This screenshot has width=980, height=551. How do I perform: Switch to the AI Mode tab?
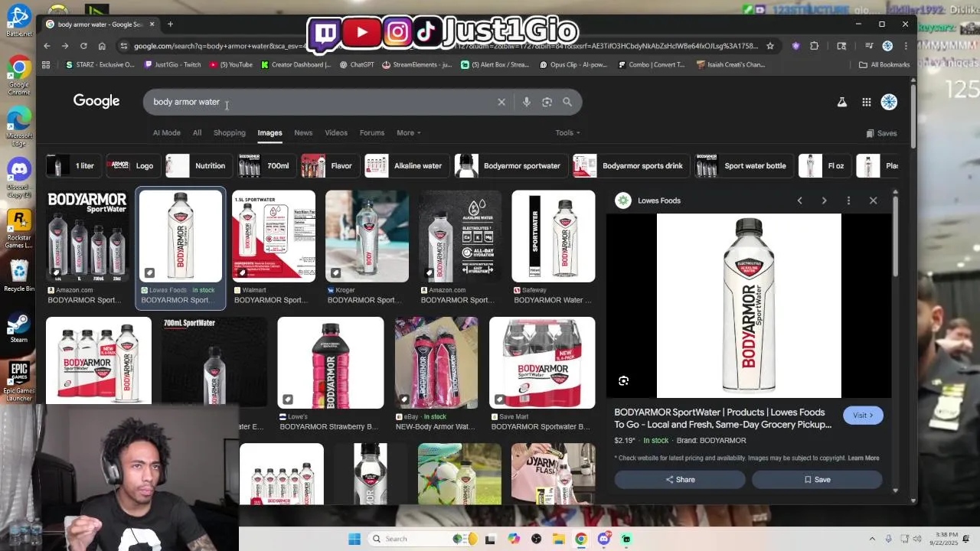coord(166,133)
